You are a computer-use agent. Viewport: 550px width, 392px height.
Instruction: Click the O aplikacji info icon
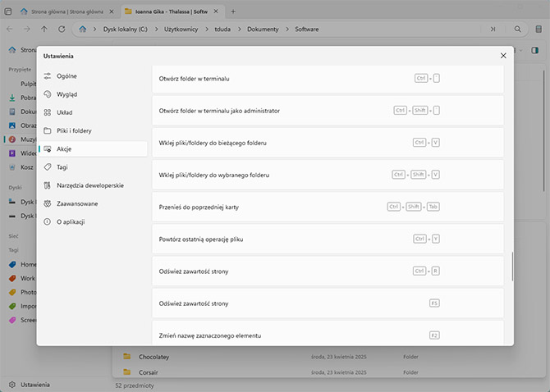[x=48, y=221]
